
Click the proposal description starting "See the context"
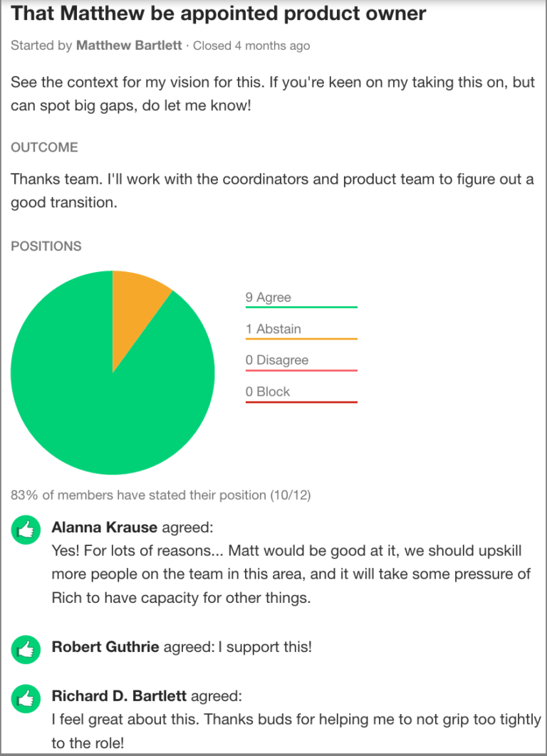(x=272, y=93)
